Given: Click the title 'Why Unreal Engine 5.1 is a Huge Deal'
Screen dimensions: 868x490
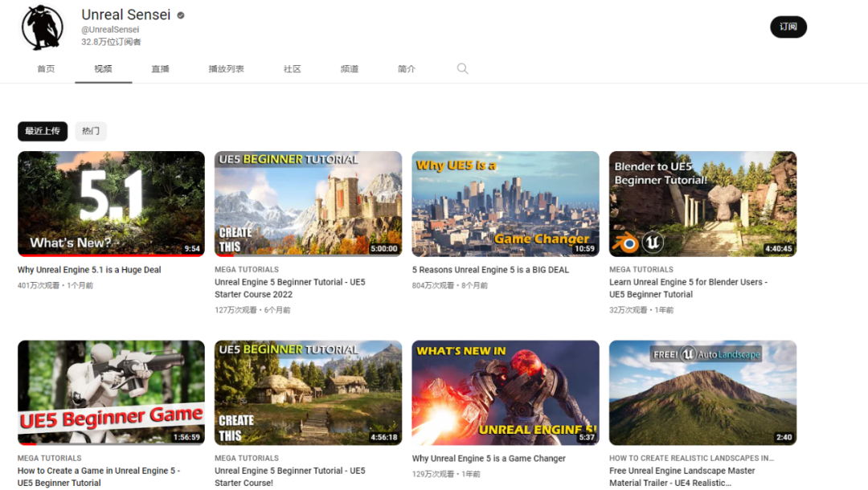Looking at the screenshot, I should 89,270.
